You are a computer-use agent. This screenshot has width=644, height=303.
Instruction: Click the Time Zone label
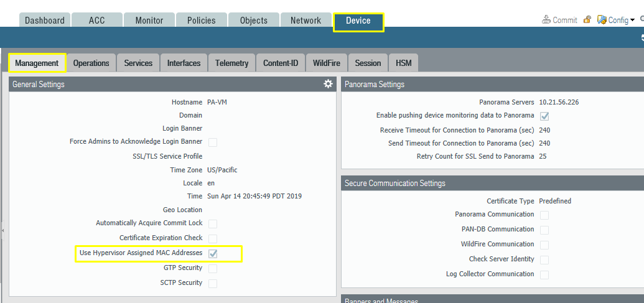tap(186, 170)
